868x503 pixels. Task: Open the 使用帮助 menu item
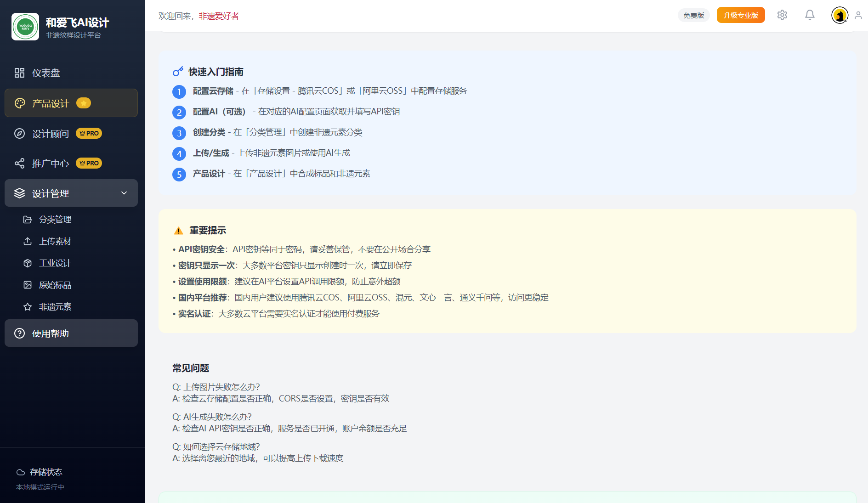(x=71, y=333)
